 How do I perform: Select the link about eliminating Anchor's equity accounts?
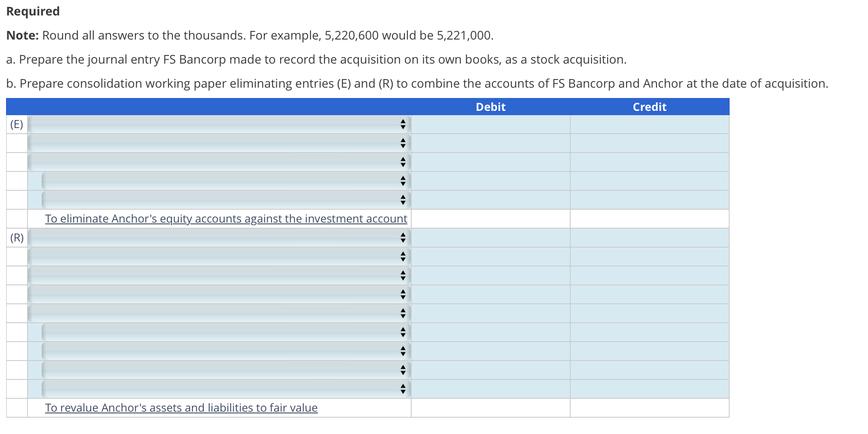tap(226, 219)
